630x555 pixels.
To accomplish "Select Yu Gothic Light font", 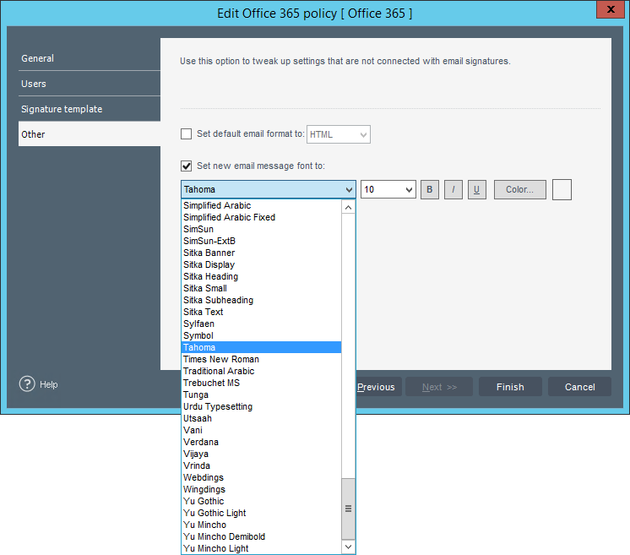I will click(261, 513).
